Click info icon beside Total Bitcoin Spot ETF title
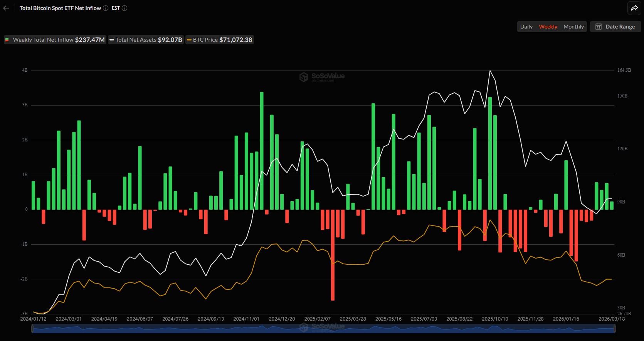Screen dimensions: 644x341 [106, 8]
